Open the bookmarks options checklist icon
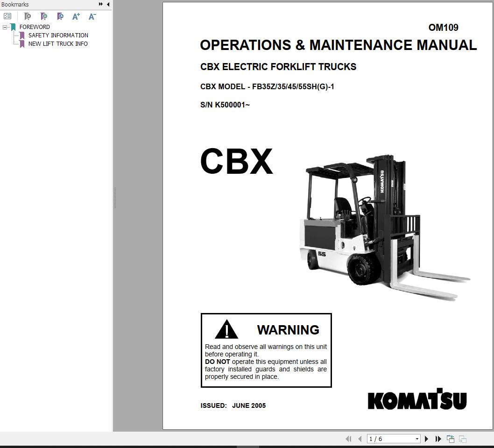The width and height of the screenshot is (494, 448). pyautogui.click(x=7, y=16)
